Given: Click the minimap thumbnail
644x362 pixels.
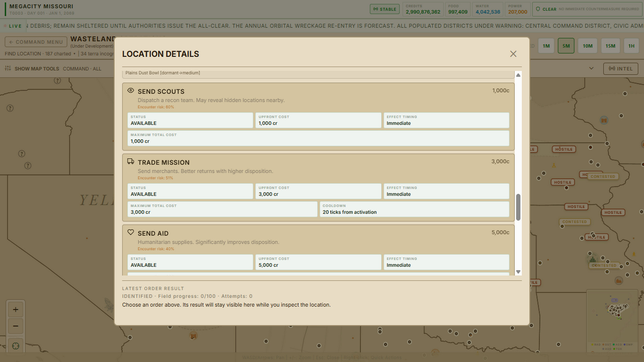Looking at the screenshot, I should 612,321.
